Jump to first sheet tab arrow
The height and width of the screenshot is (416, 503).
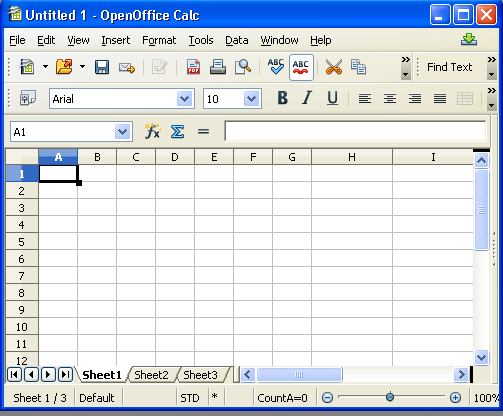(x=14, y=375)
